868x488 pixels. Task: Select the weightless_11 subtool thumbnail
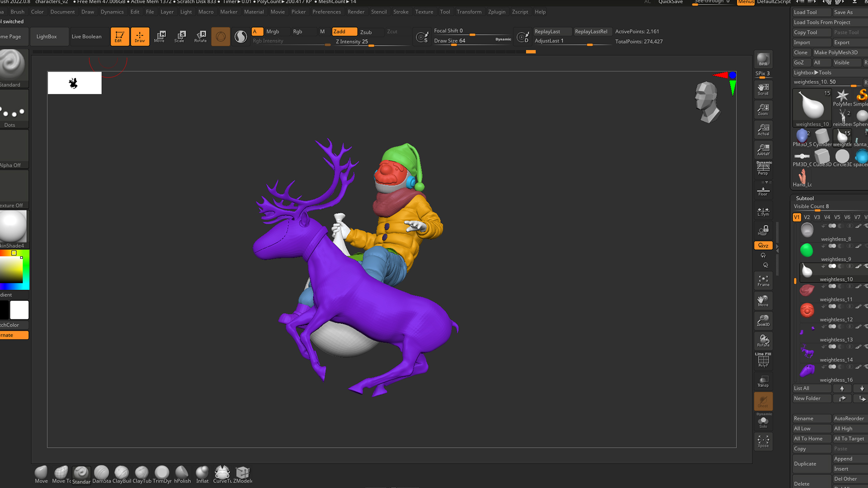[x=807, y=290]
